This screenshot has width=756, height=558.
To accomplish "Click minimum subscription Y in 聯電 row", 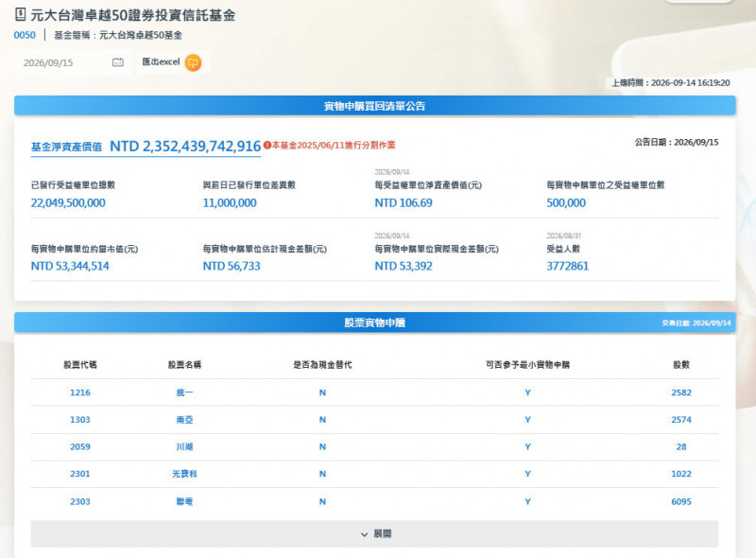I will [x=528, y=501].
